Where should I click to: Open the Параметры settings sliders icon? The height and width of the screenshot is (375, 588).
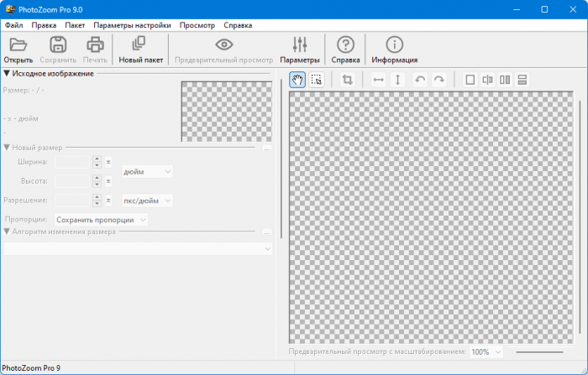coord(299,45)
